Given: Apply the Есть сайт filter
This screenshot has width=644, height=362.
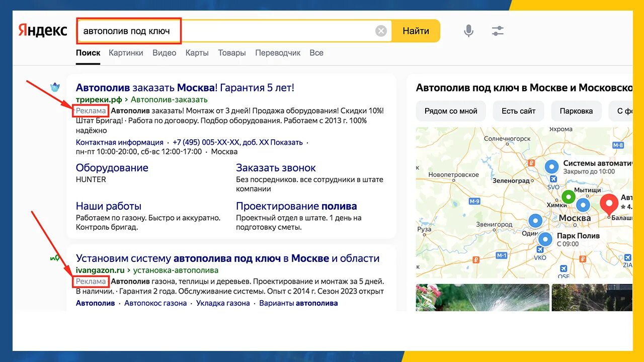Looking at the screenshot, I should [519, 111].
